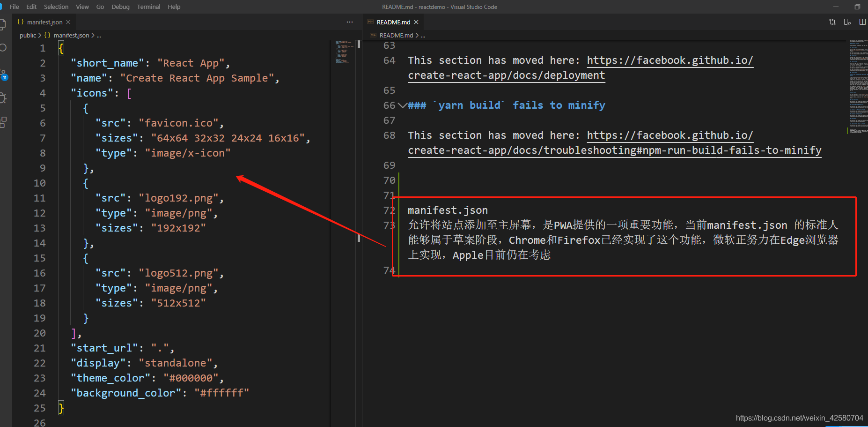Click Open Changes icon in README editor toolbar
The width and height of the screenshot is (868, 427).
(x=832, y=22)
